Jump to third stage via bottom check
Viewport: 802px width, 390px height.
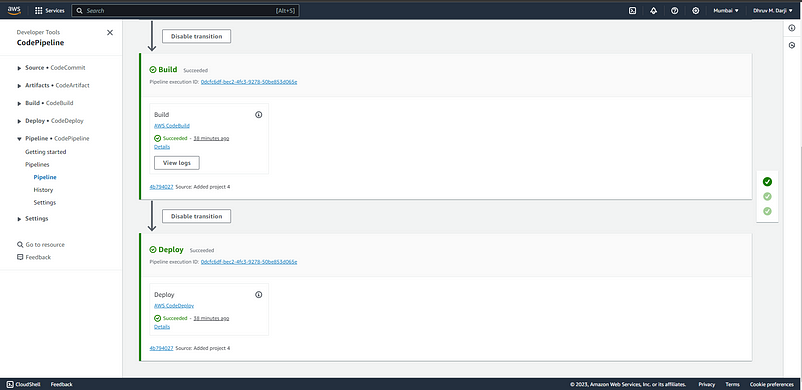(767, 211)
